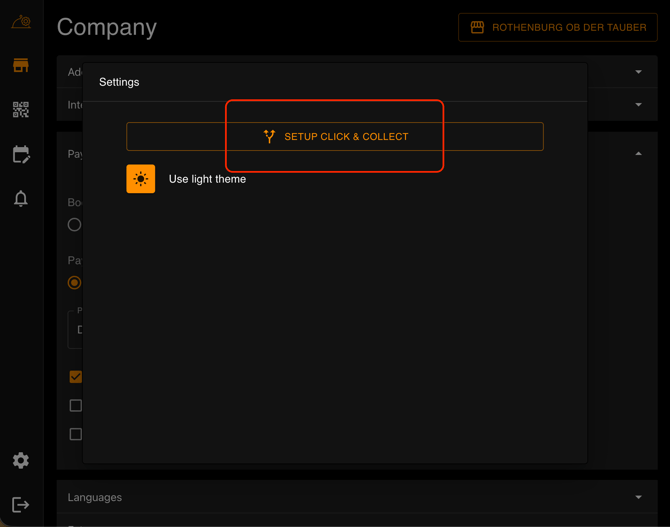The height and width of the screenshot is (527, 670).
Task: Open the calendar edit icon in sidebar
Action: click(x=21, y=154)
